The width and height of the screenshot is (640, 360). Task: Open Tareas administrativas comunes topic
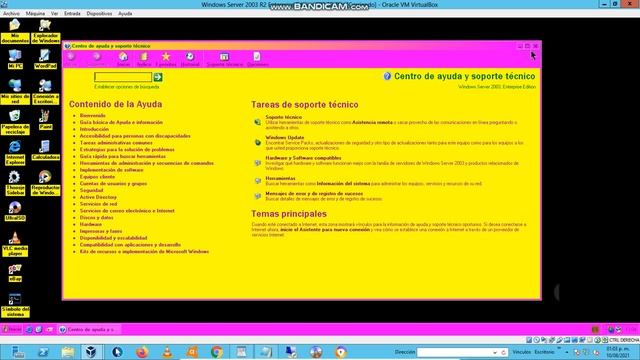[116, 143]
